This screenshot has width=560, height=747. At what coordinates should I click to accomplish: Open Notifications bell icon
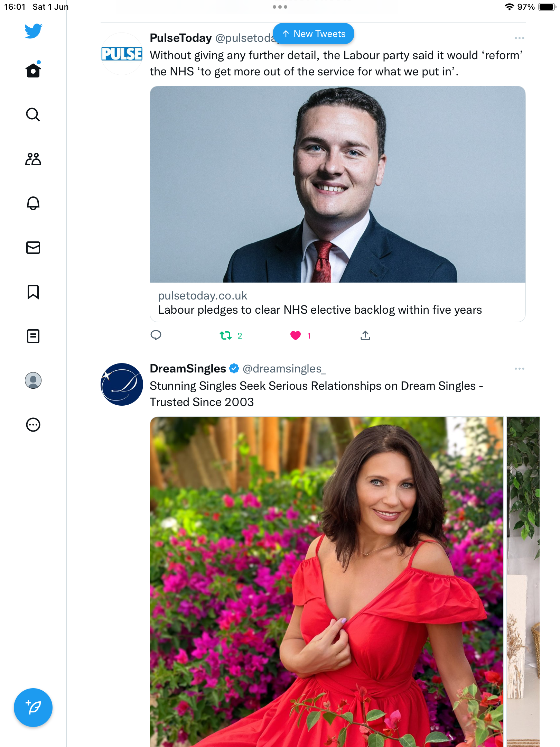[33, 203]
